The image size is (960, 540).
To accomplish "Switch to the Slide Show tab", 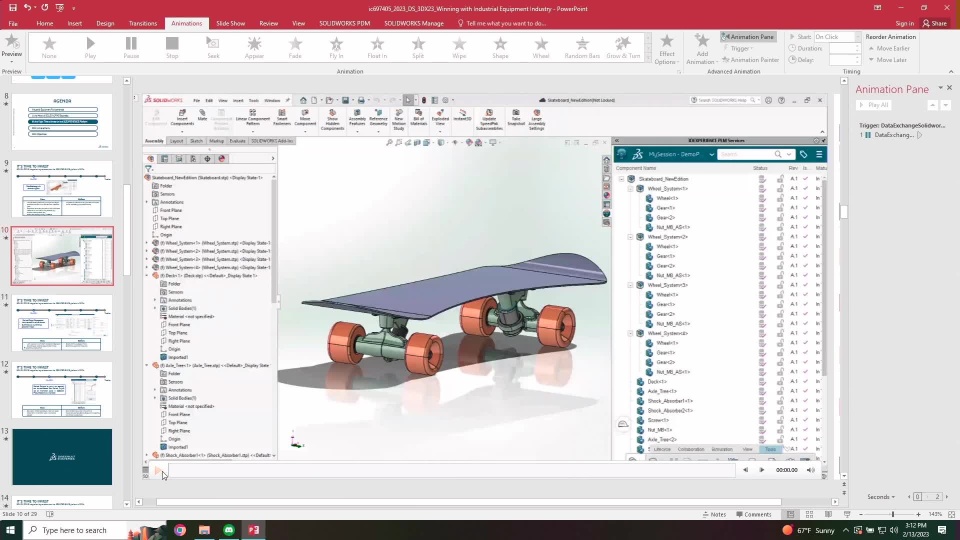I will coord(230,23).
